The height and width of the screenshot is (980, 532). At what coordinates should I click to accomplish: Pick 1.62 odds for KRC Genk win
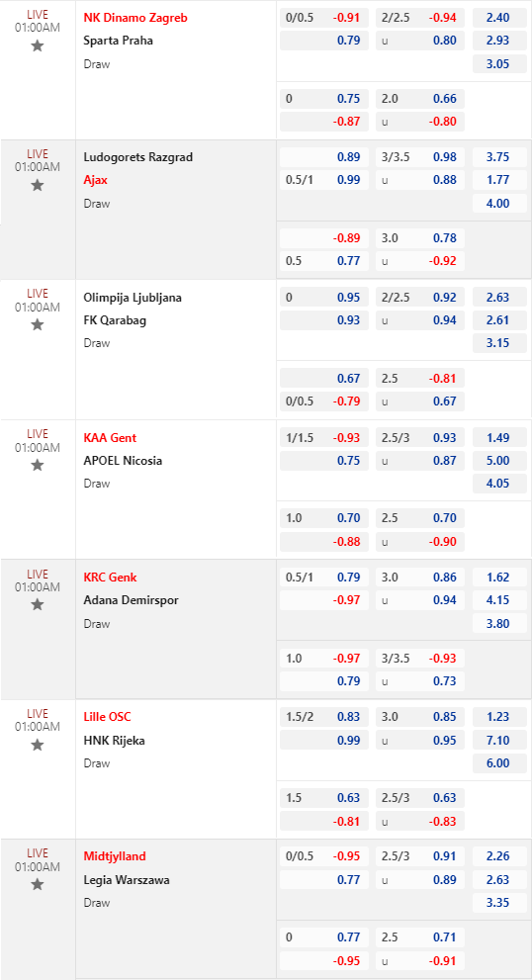[x=499, y=577]
